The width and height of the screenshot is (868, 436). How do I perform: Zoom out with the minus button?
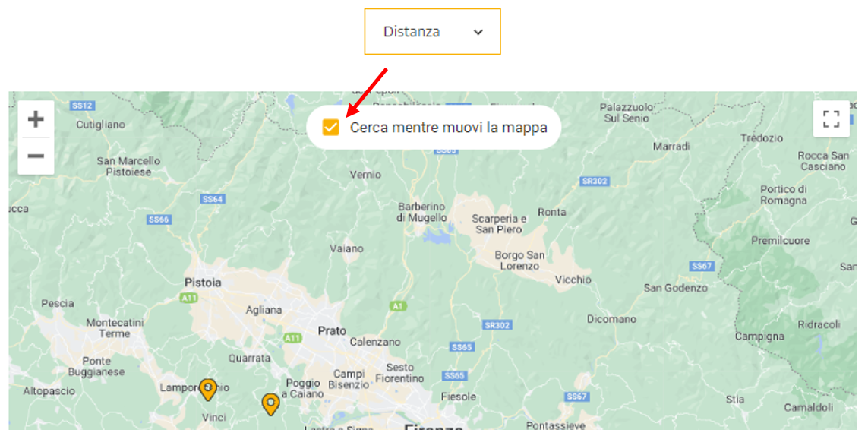point(36,156)
